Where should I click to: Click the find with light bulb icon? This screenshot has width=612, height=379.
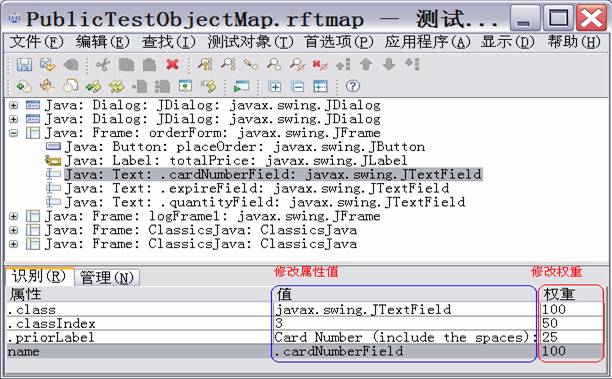pos(205,64)
